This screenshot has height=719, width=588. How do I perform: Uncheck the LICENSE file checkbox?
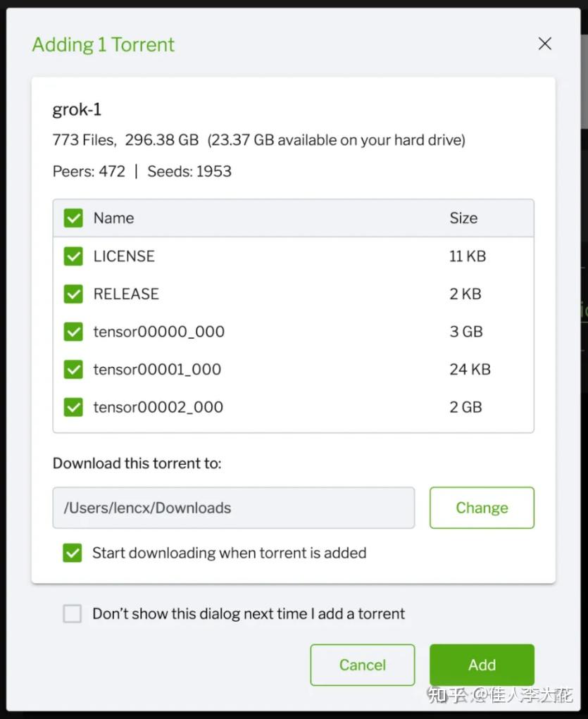click(x=73, y=256)
